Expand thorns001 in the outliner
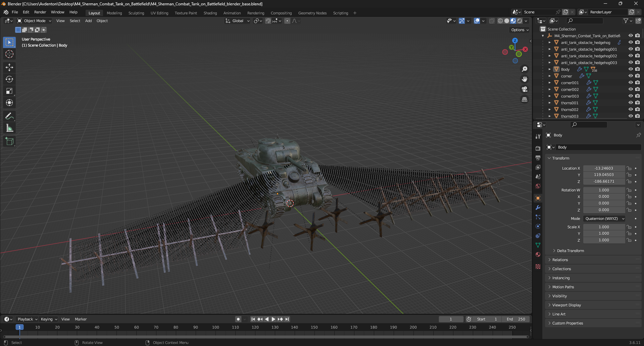 click(x=549, y=103)
